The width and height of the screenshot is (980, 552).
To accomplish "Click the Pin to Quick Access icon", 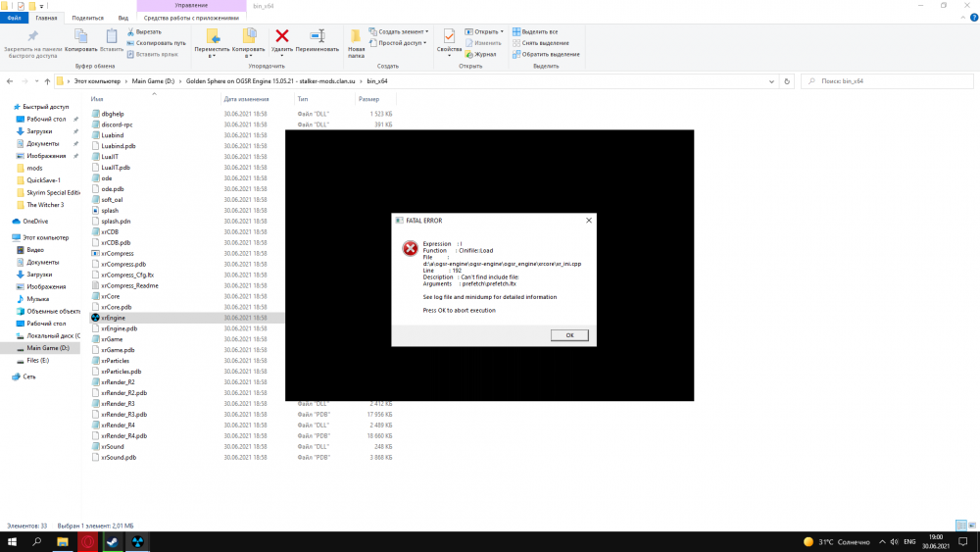I will (x=32, y=36).
